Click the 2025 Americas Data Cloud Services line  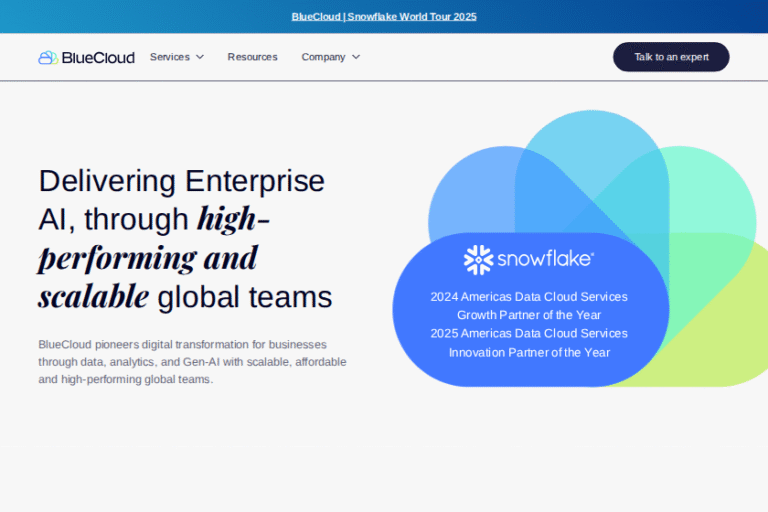[x=529, y=333]
